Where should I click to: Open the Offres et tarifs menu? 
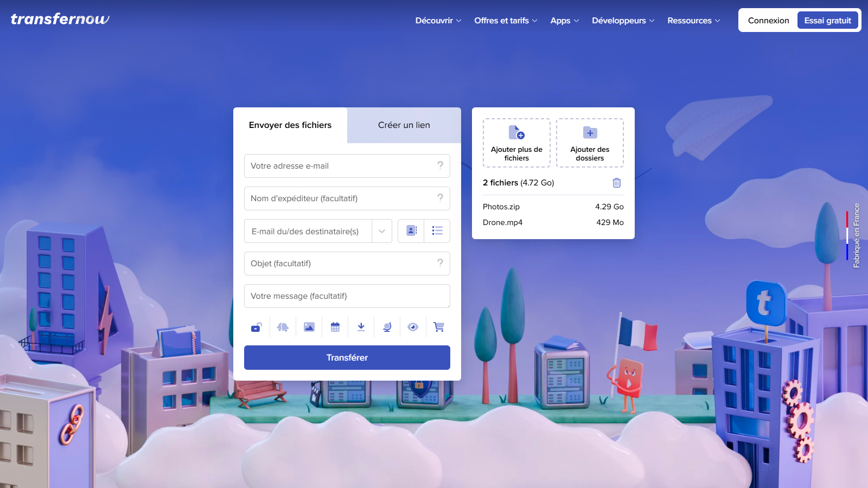(x=506, y=21)
